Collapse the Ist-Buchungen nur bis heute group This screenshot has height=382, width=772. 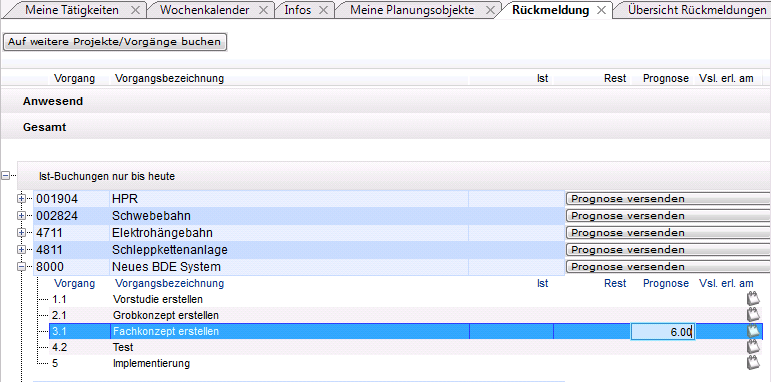[5, 175]
